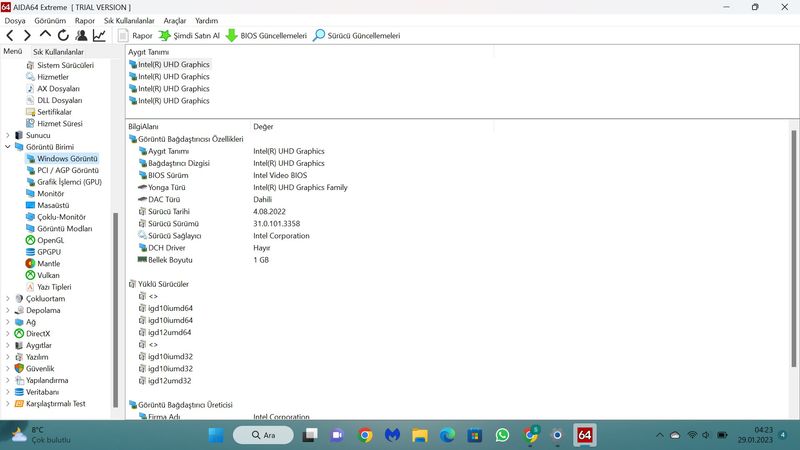800x450 pixels.
Task: Select the Vulkan tree item
Action: tap(43, 276)
